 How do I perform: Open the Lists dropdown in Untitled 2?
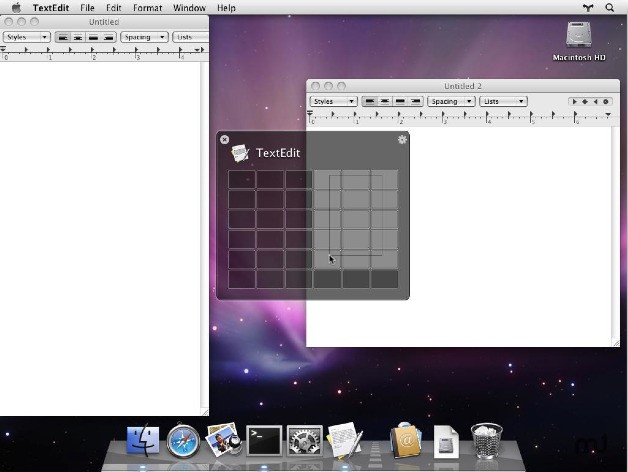click(502, 101)
